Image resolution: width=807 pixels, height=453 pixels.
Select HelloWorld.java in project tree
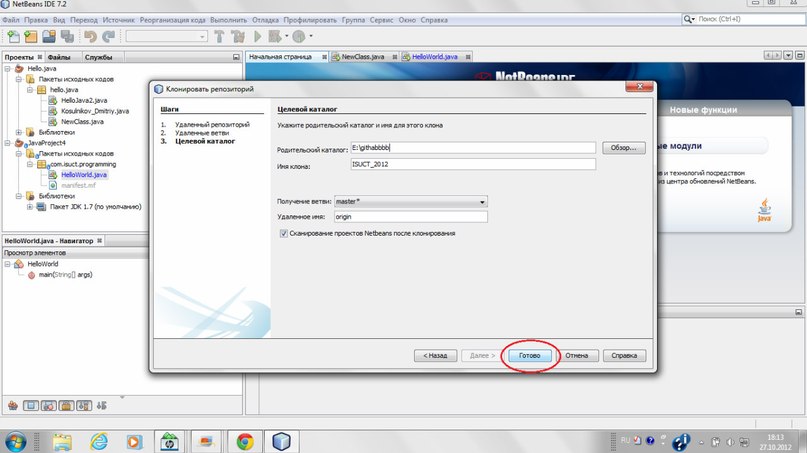click(84, 175)
